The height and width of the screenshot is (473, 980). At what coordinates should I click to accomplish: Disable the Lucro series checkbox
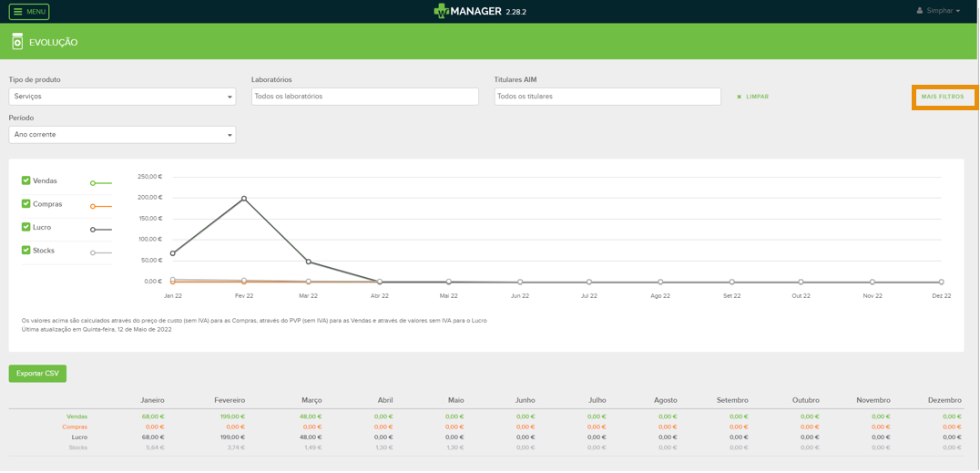(x=26, y=227)
